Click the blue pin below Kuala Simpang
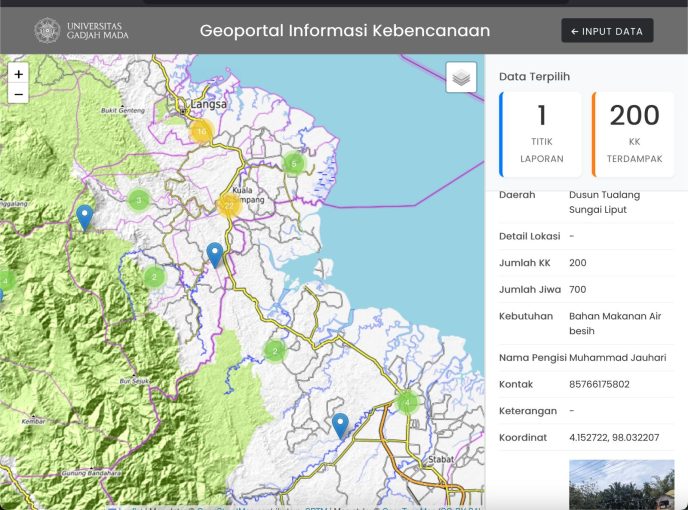 click(x=214, y=254)
